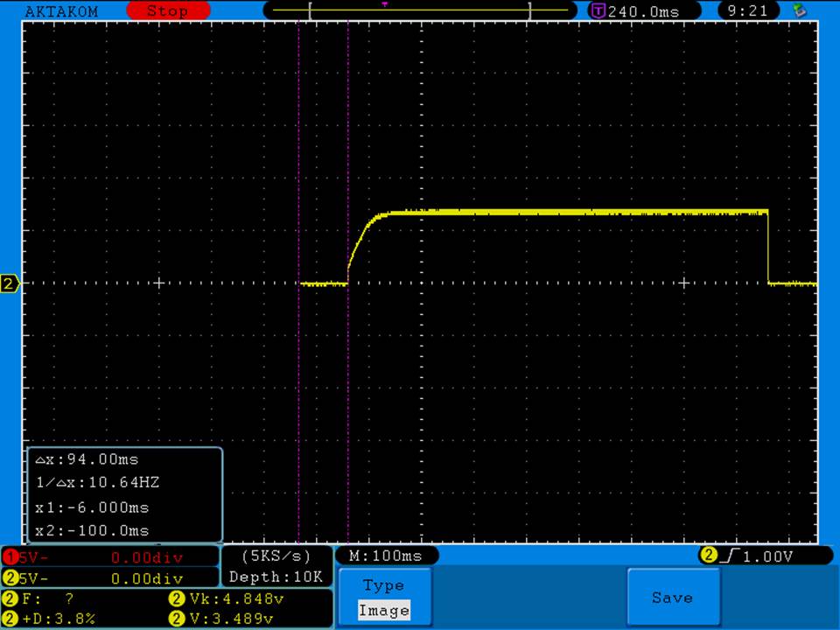Click the Save softkey button
840x630 pixels.
coord(673,597)
